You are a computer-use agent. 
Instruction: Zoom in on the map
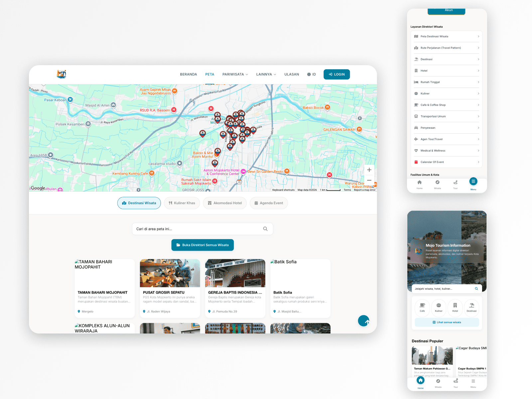[x=369, y=170]
